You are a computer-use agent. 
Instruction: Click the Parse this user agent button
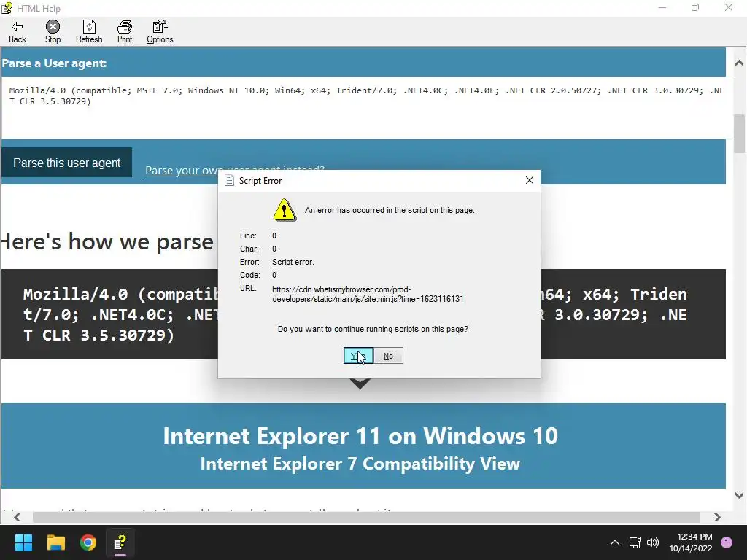click(x=66, y=163)
